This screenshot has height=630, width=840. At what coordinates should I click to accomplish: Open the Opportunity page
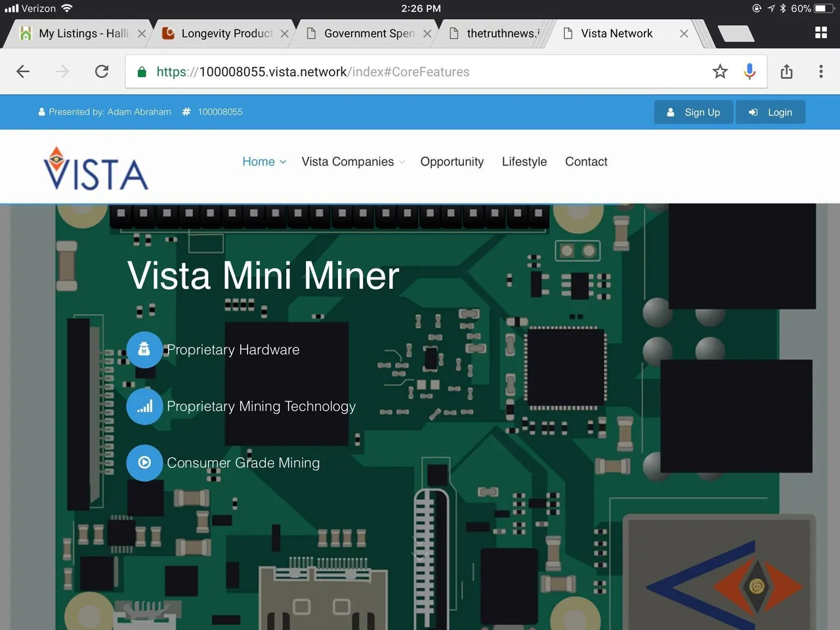(x=451, y=161)
